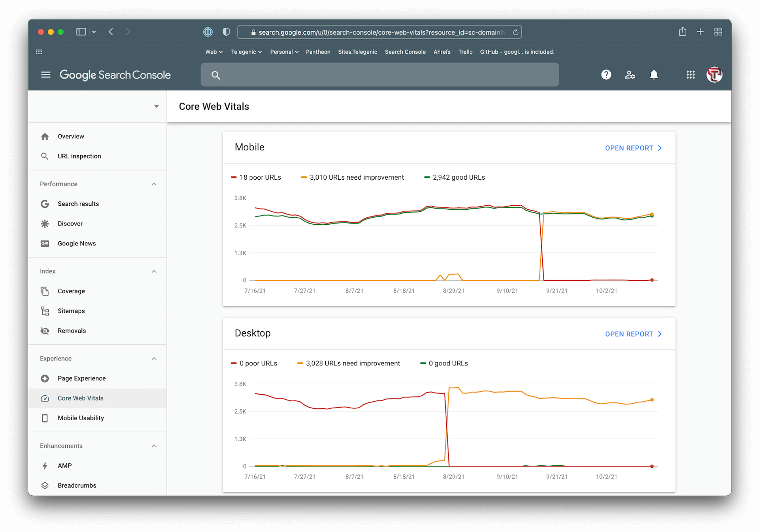
Task: Open the Mobile report link
Action: 633,148
